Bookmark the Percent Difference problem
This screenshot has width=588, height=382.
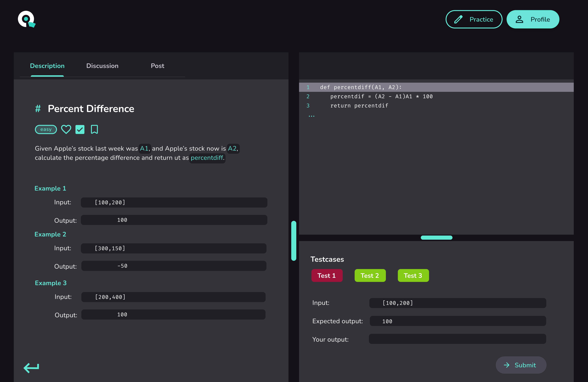(94, 129)
